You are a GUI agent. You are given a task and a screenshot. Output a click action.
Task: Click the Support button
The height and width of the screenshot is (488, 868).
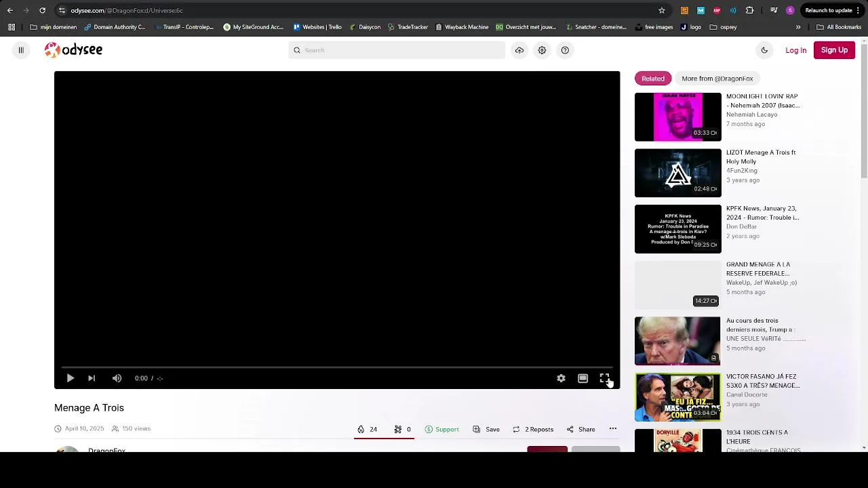tap(442, 429)
